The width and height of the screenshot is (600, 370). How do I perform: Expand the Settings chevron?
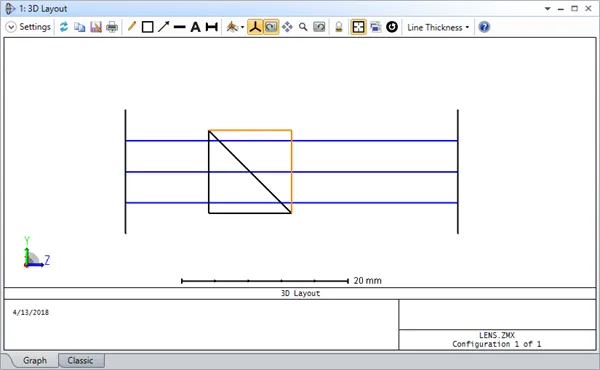point(11,27)
